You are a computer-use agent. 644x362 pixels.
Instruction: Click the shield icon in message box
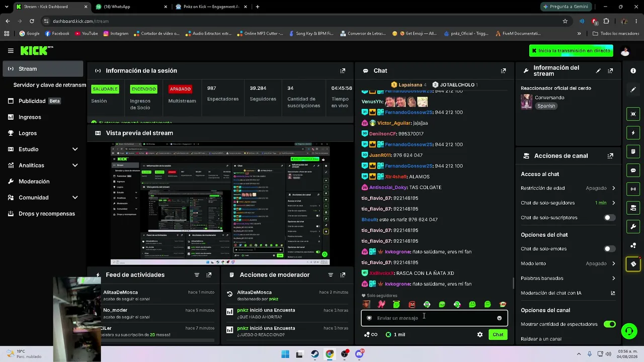[369, 318]
